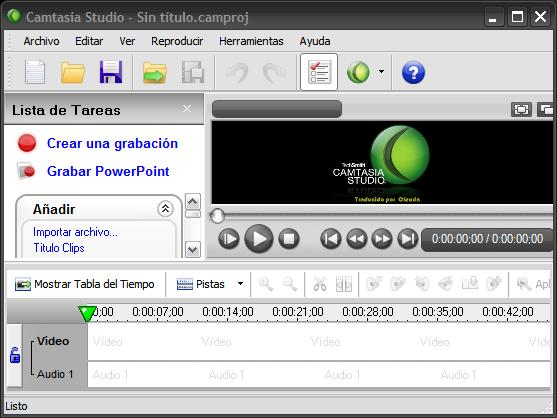Open the Ver menu
Screen dimensions: 557x418
[127, 41]
